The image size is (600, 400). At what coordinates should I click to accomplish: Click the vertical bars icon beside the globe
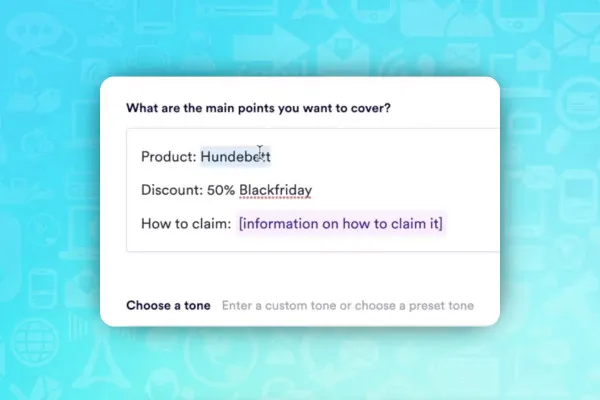[x=78, y=327]
